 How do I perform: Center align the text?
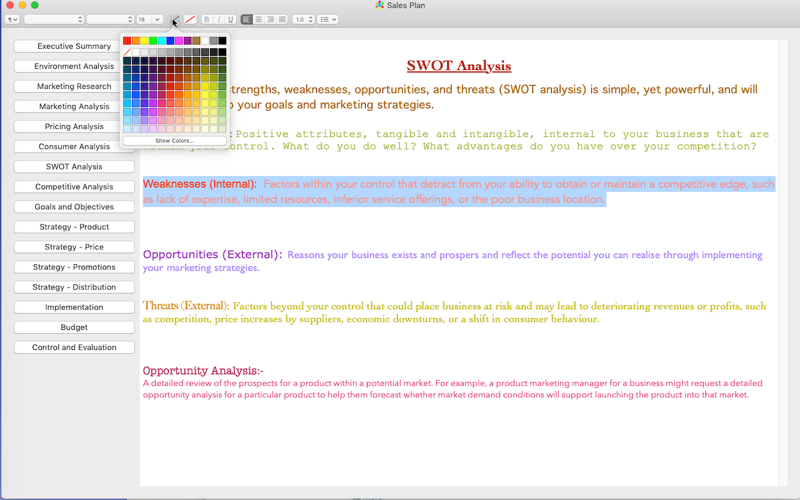tap(259, 19)
